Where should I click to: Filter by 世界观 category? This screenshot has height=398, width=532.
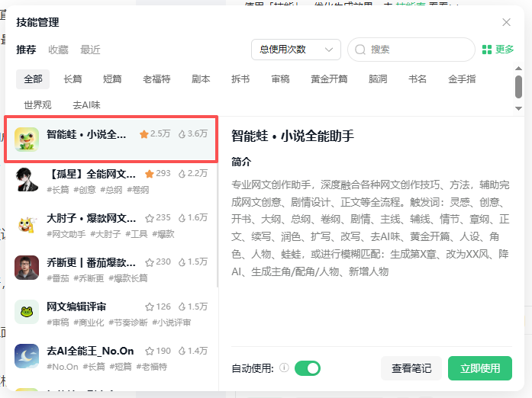(x=37, y=105)
